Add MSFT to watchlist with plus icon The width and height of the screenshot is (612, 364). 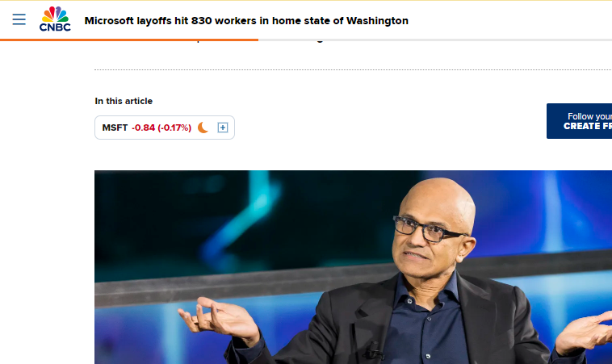click(223, 128)
